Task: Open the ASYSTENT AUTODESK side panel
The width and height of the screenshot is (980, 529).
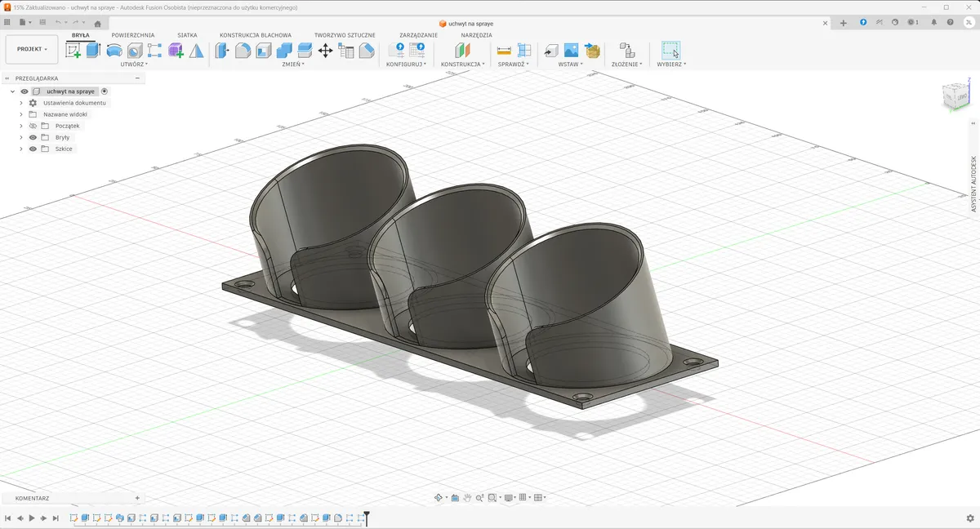Action: pyautogui.click(x=973, y=184)
